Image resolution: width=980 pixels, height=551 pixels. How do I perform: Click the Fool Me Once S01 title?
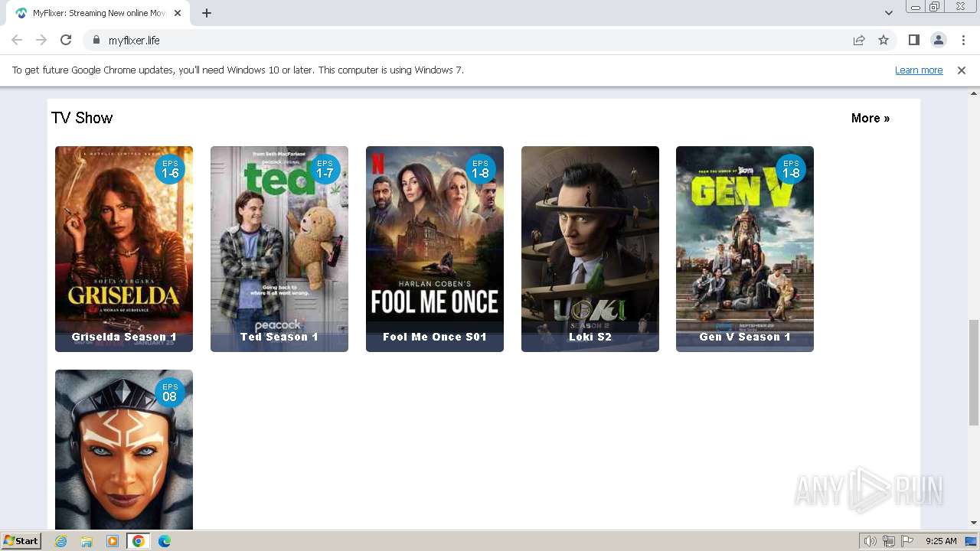435,337
